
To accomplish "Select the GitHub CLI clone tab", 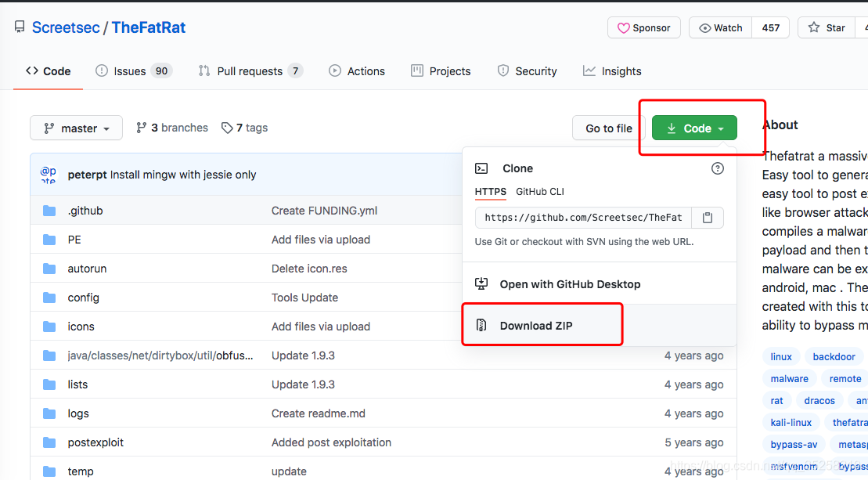I will tap(540, 192).
